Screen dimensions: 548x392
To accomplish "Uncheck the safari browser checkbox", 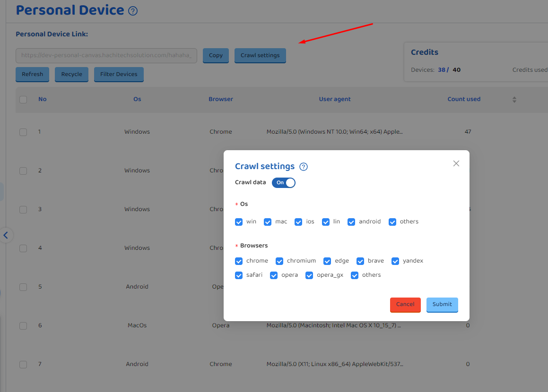I will click(x=239, y=275).
